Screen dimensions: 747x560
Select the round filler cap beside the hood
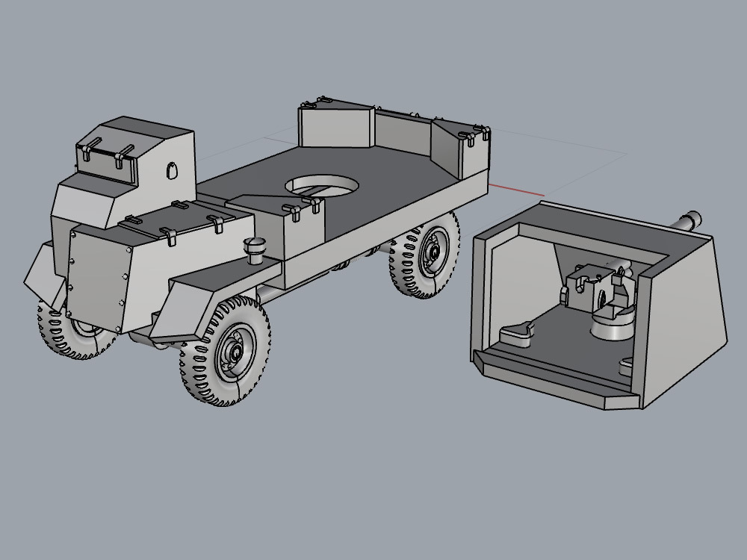[256, 250]
